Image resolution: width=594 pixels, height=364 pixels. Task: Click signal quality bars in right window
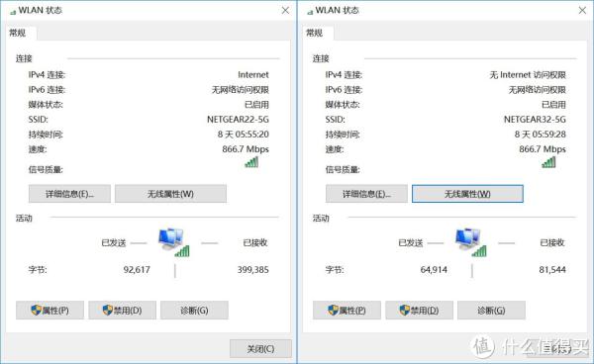(548, 162)
